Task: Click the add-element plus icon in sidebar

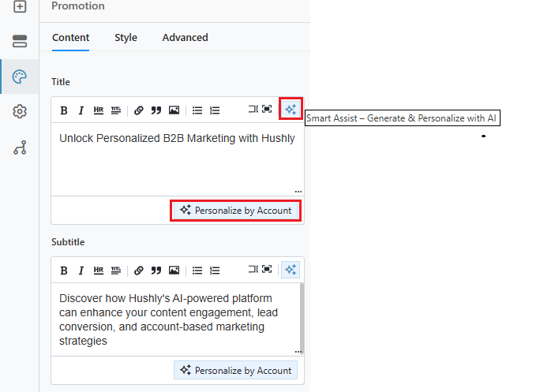Action: [x=20, y=6]
